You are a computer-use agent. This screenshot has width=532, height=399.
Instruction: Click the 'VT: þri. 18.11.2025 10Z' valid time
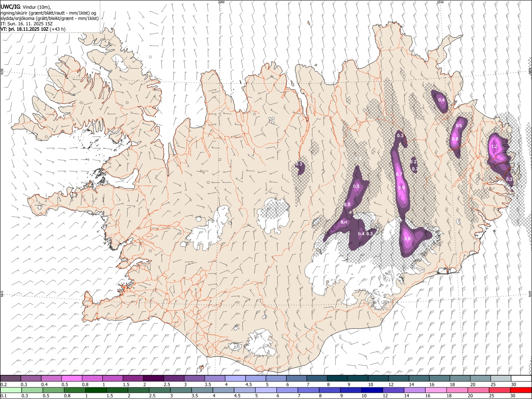25,29
